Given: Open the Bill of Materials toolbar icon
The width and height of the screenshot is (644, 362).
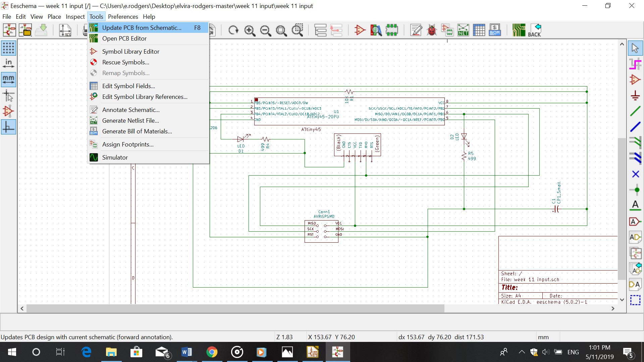Looking at the screenshot, I should (x=495, y=30).
